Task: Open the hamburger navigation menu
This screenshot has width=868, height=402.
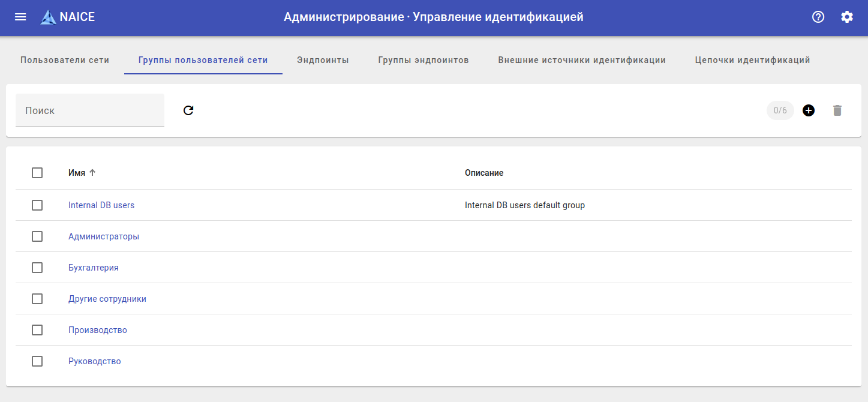Action: (x=20, y=17)
